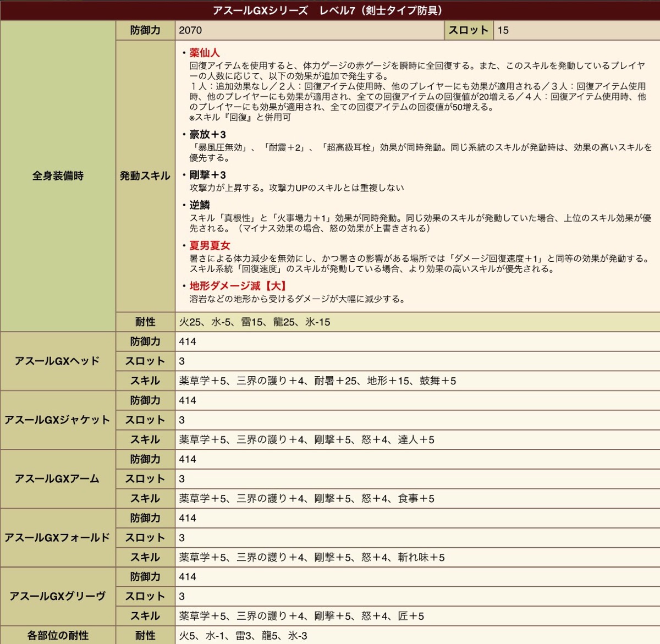This screenshot has height=644, width=660.
Task: Click the アスールGXグリーヴ armor name
Action: point(57,597)
